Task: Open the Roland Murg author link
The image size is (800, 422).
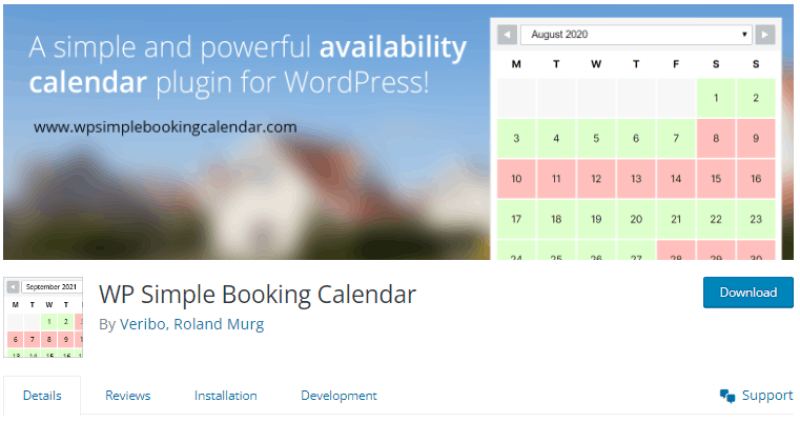Action: 219,324
